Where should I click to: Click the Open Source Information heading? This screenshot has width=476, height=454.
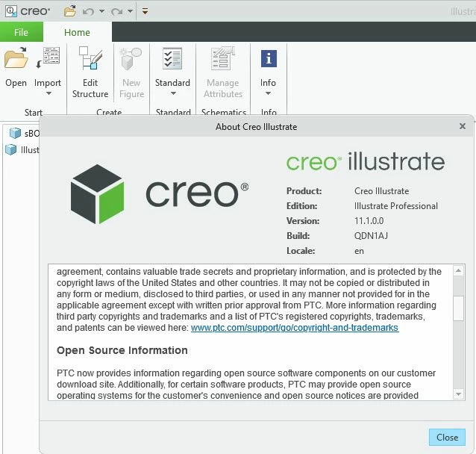(x=122, y=350)
